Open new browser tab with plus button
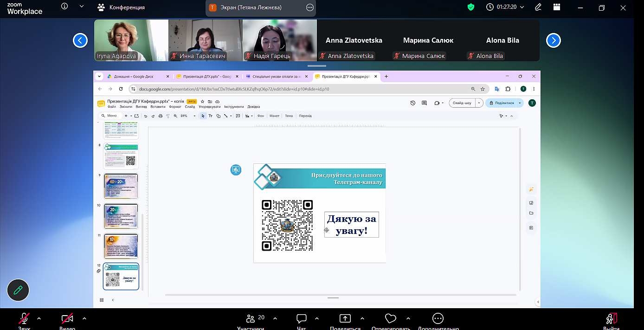The height and width of the screenshot is (330, 644). click(x=386, y=77)
